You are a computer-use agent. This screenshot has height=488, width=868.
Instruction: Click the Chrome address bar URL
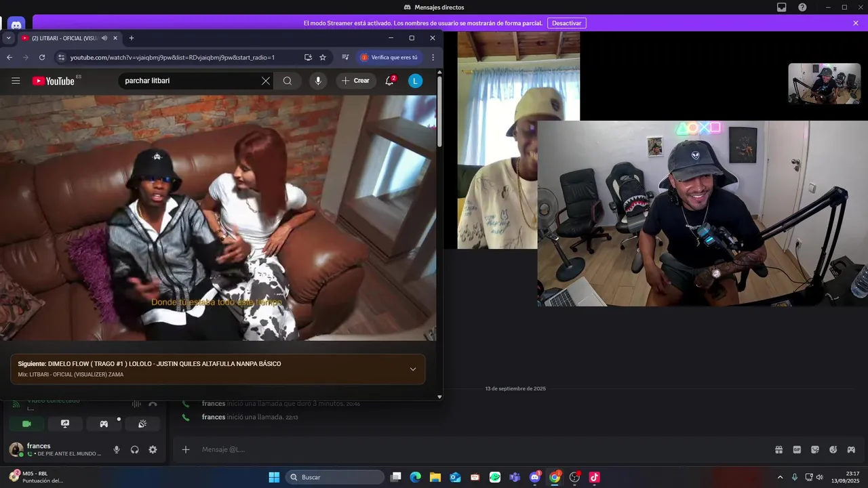click(x=172, y=58)
